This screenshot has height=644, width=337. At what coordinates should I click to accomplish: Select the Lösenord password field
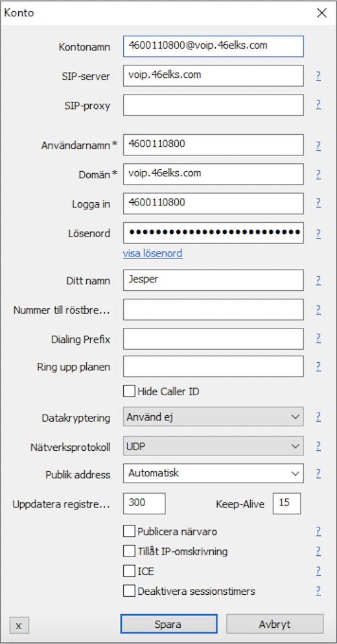click(213, 233)
